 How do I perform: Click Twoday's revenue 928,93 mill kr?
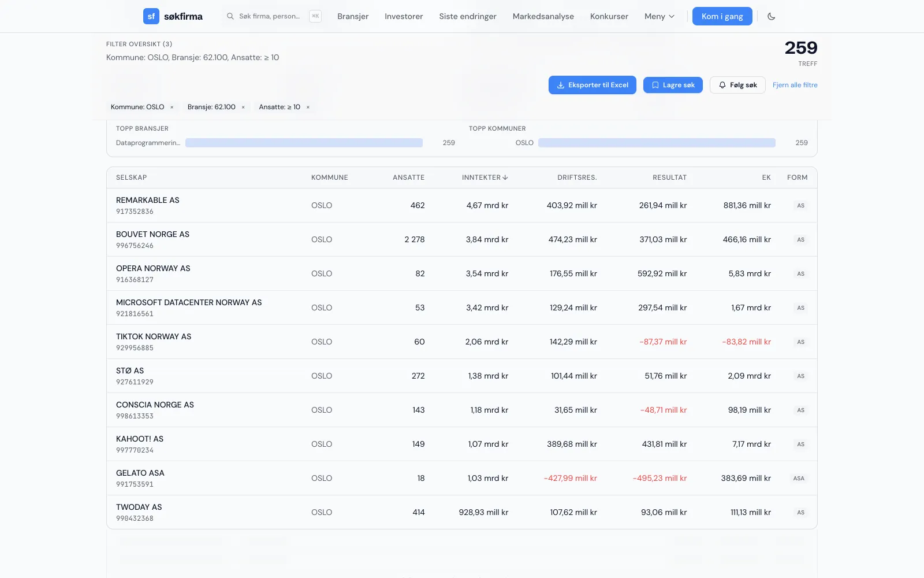(x=484, y=512)
